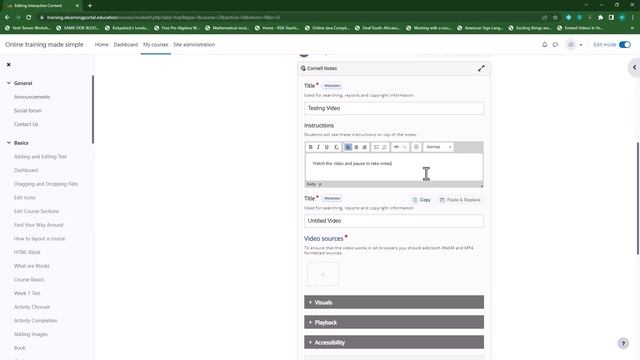Open browser extensions puzzle icon

(600, 18)
